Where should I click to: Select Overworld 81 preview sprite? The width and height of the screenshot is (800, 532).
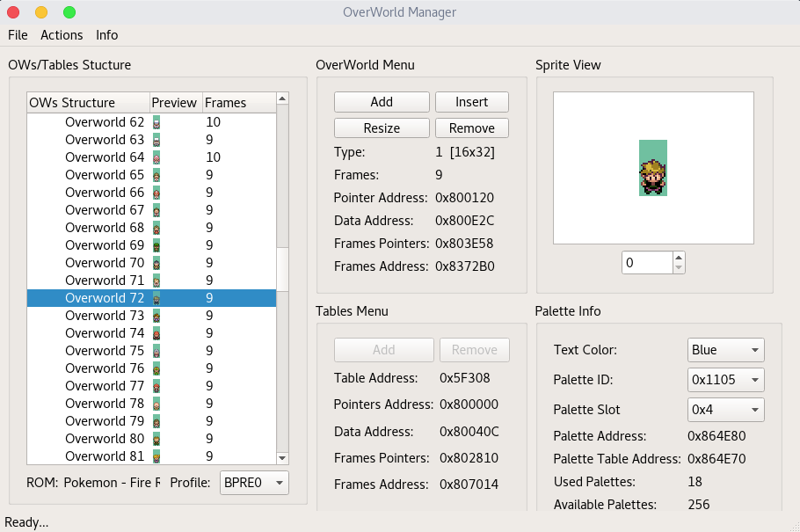(x=156, y=455)
